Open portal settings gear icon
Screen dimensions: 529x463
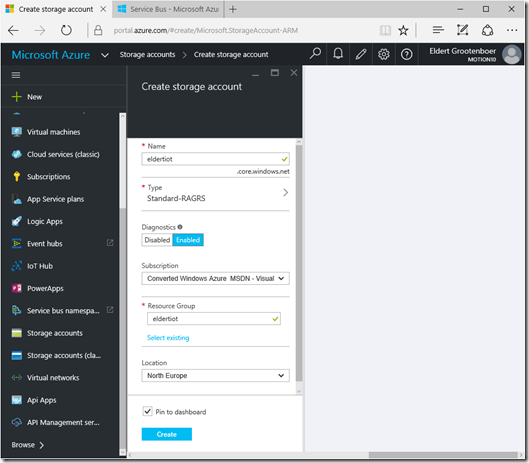click(x=384, y=54)
